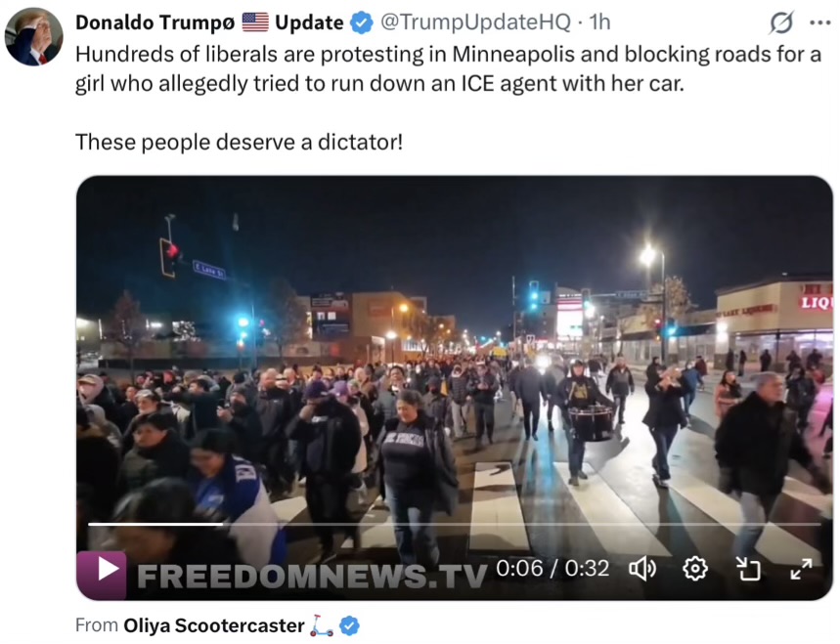Expand video to fullscreen

[802, 569]
